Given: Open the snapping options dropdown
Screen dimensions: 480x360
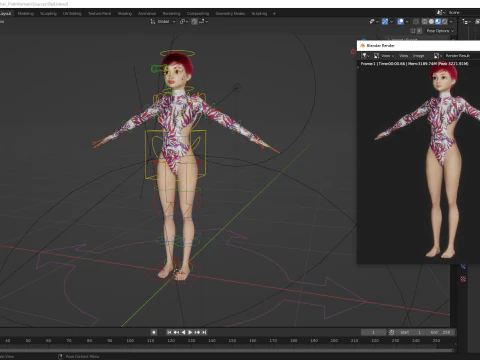Looking at the screenshot, I should (x=204, y=21).
